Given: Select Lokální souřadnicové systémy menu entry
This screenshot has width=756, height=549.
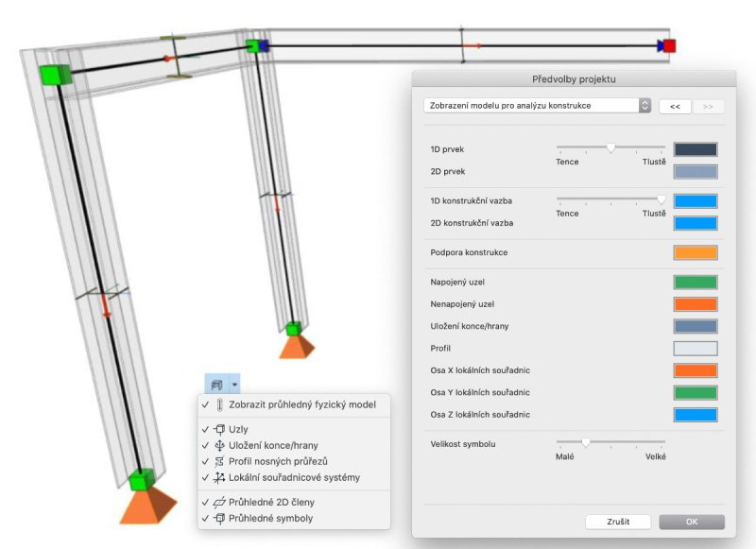Looking at the screenshot, I should pos(294,478).
